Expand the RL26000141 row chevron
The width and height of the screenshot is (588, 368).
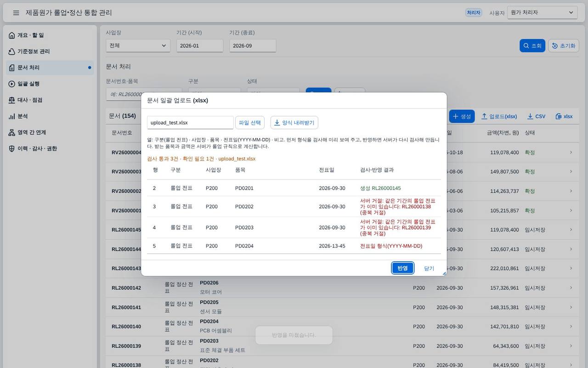(x=571, y=307)
